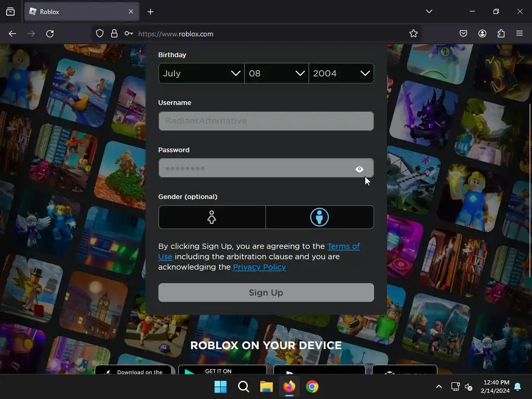Viewport: 532px width, 399px height.
Task: Click the Gender (optional) label
Action: pyautogui.click(x=188, y=197)
